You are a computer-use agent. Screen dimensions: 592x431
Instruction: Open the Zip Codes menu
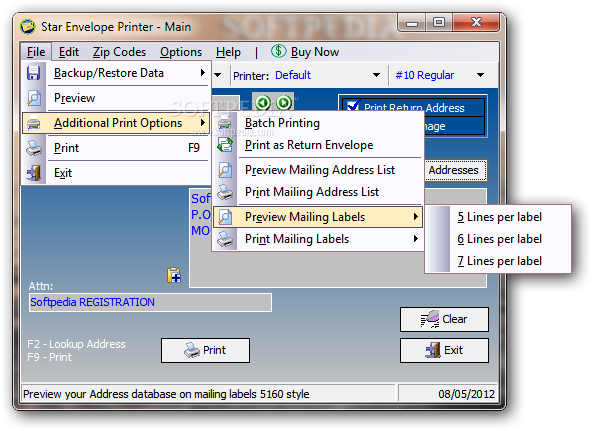tap(119, 52)
